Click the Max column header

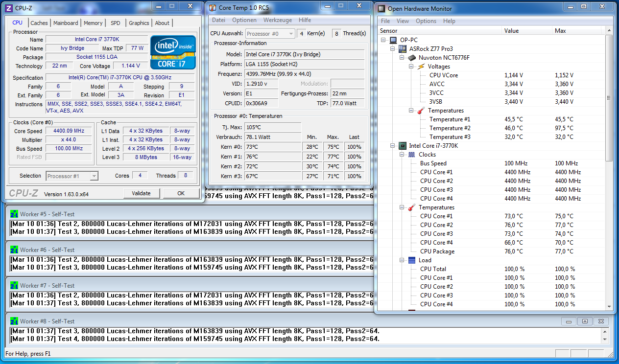[579, 31]
